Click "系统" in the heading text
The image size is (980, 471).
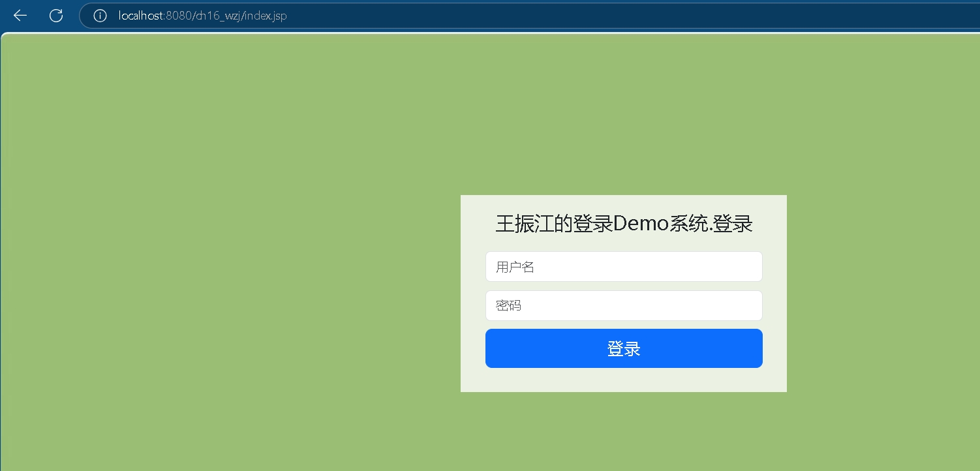[x=688, y=224]
